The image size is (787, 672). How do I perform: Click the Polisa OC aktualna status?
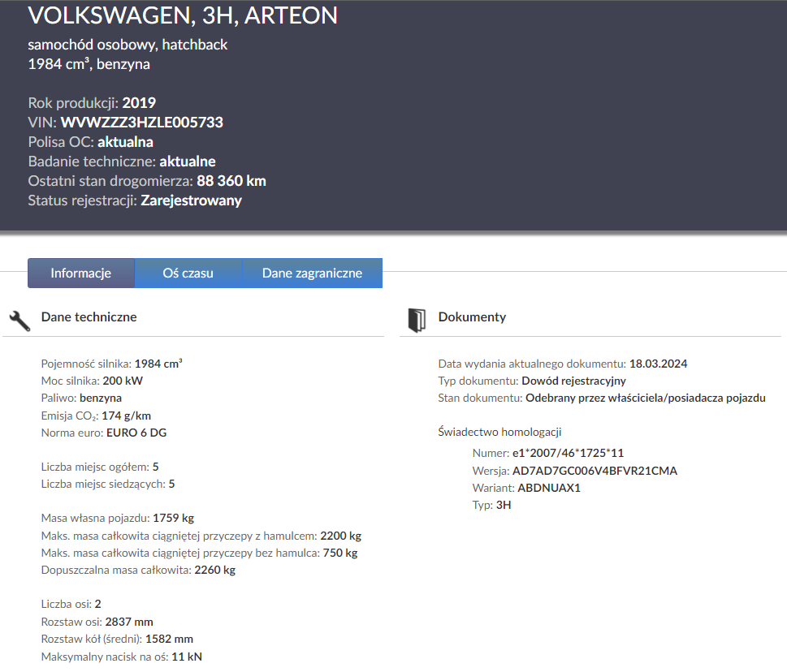[125, 142]
